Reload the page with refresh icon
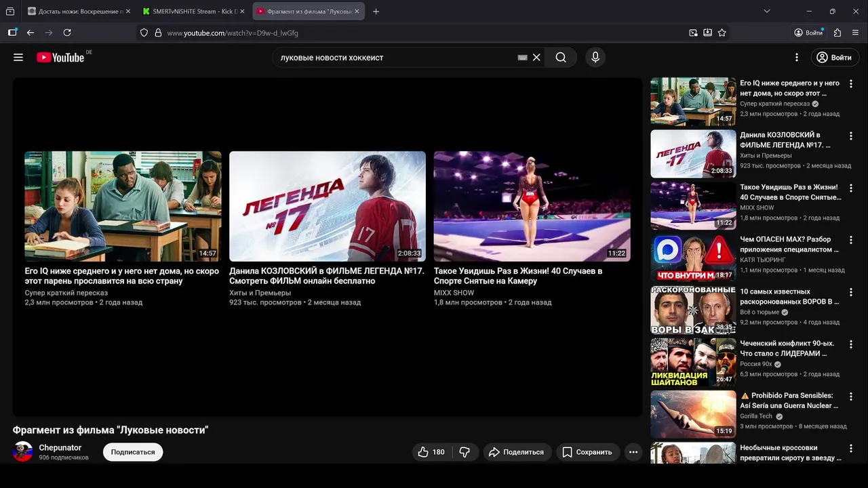Viewport: 868px width, 488px height. (x=67, y=33)
